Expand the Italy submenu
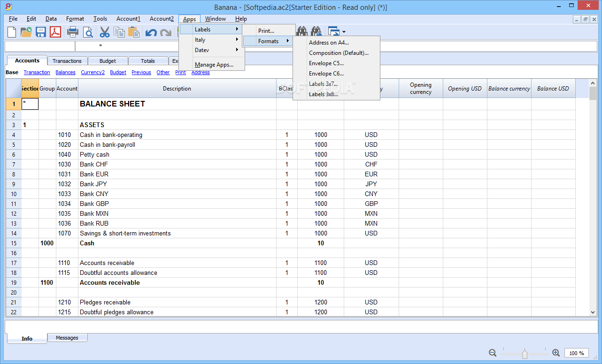The width and height of the screenshot is (602, 364). pyautogui.click(x=212, y=39)
